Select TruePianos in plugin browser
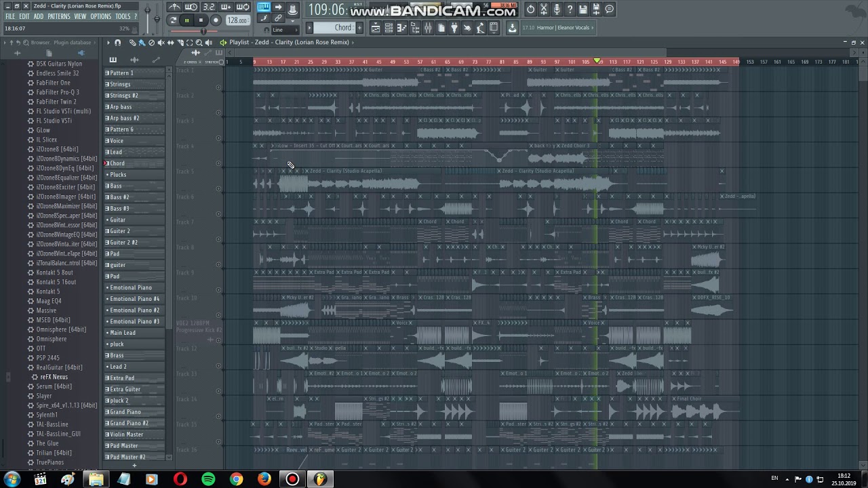 [x=50, y=462]
